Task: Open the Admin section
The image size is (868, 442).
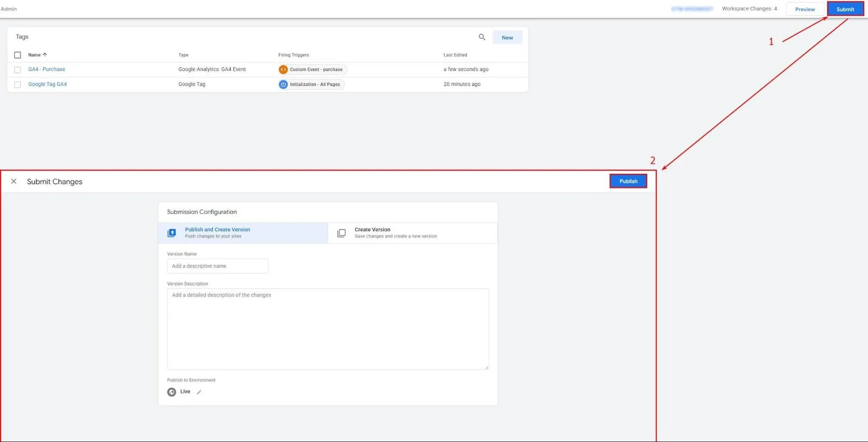Action: 8,9
